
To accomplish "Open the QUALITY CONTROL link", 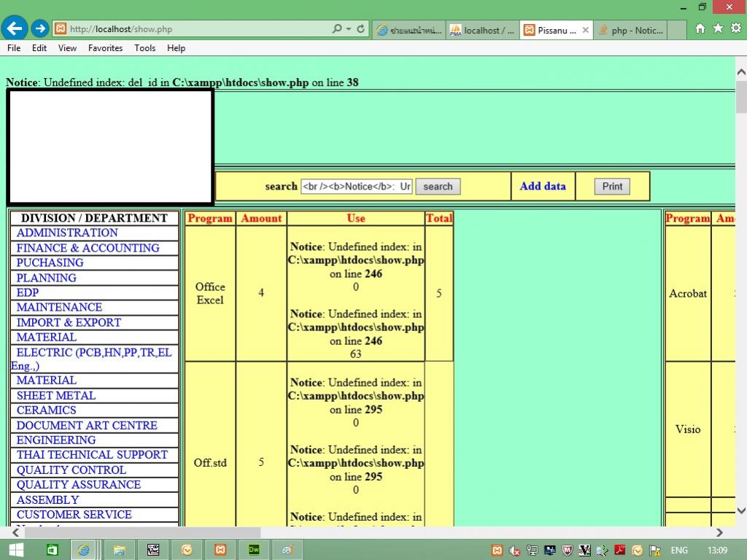I will [x=71, y=470].
